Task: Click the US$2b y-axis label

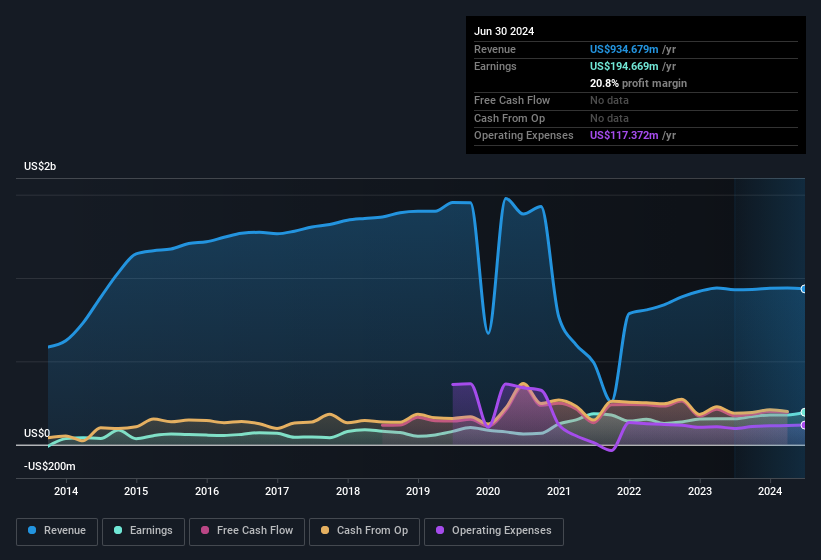Action: [x=40, y=166]
